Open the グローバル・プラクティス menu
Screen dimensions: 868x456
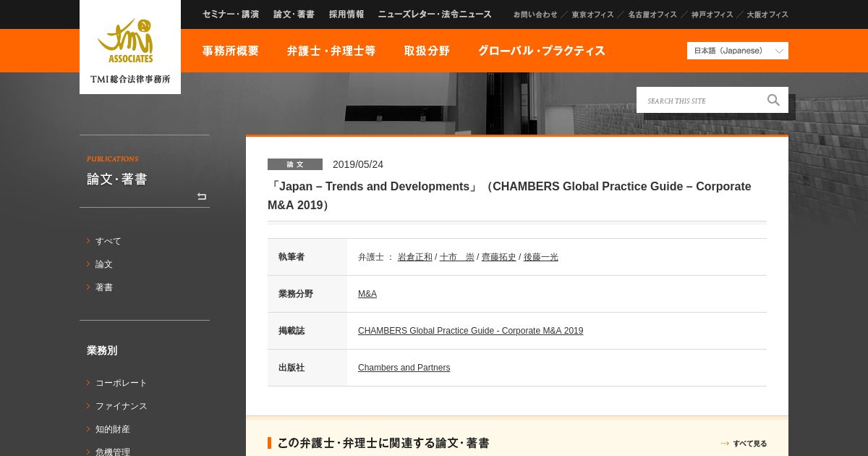[x=541, y=51]
